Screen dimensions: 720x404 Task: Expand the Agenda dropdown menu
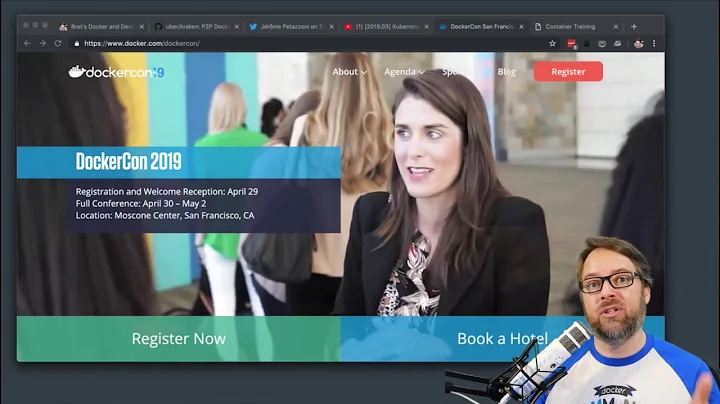404,72
